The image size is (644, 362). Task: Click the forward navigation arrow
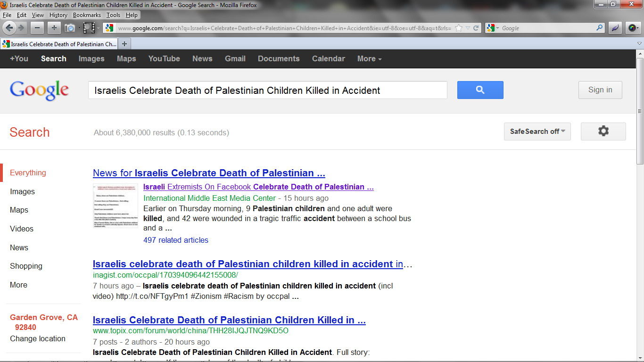tap(21, 28)
